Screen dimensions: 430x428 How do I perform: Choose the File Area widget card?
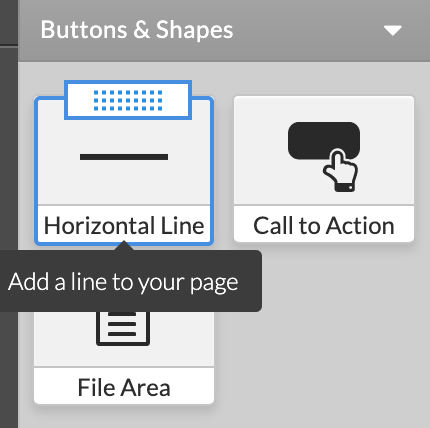tap(124, 358)
